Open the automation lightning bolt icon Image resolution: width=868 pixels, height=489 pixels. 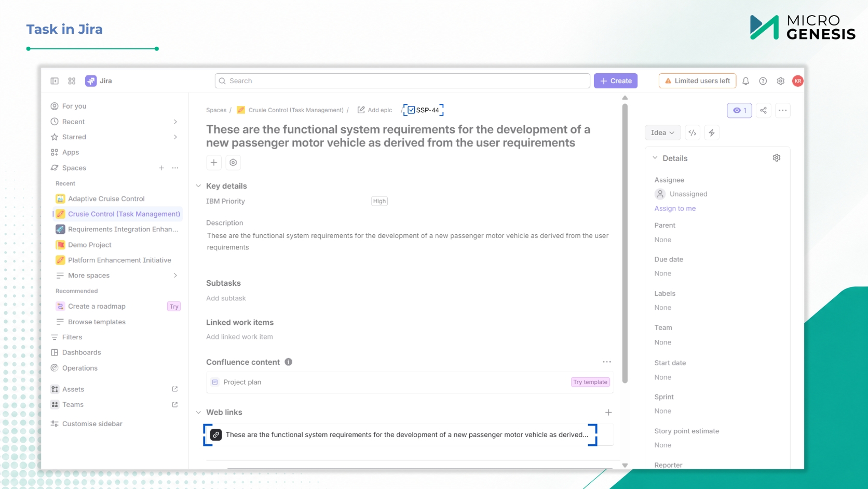[712, 133]
